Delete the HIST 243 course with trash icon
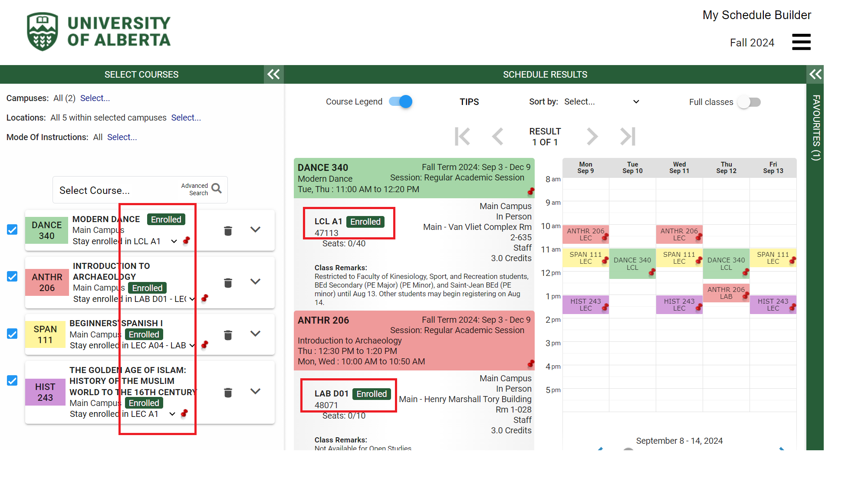The width and height of the screenshot is (868, 488). coord(228,393)
